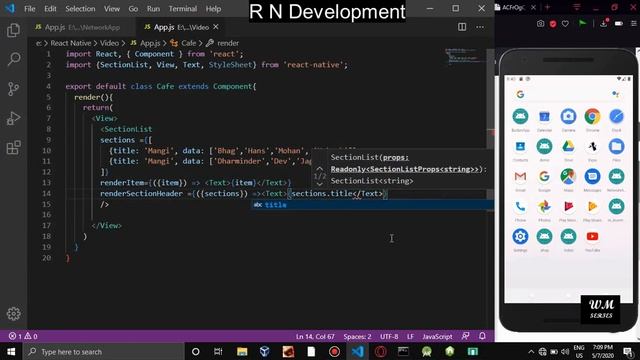This screenshot has width=640, height=360.
Task: Open the Photos app on the emulator
Action: [544, 207]
